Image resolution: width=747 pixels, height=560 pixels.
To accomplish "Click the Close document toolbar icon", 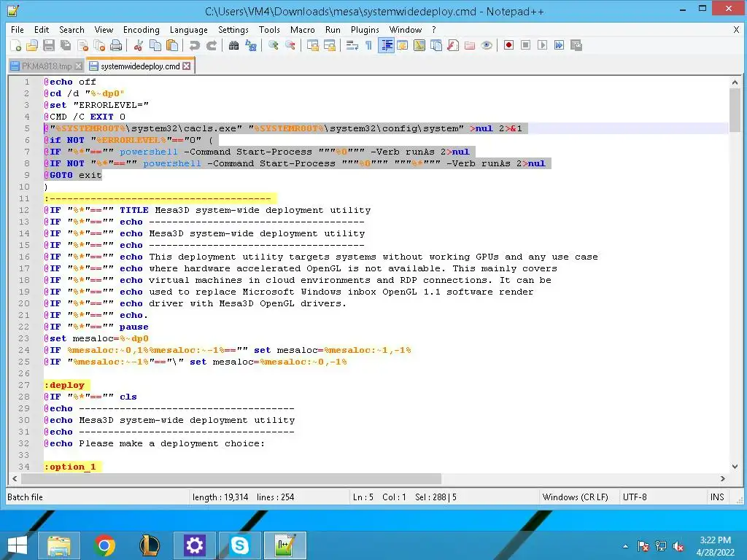I will [x=83, y=45].
